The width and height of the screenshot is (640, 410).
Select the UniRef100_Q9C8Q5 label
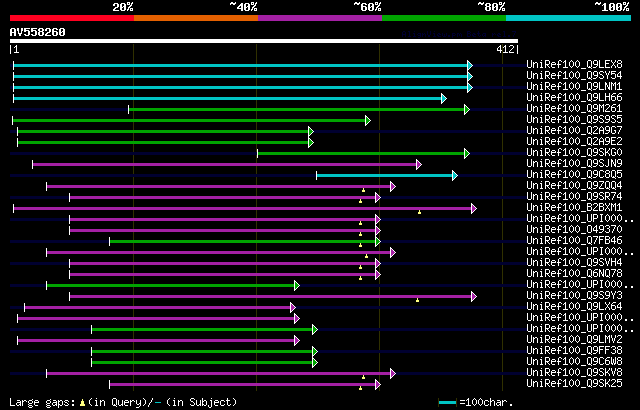574,175
